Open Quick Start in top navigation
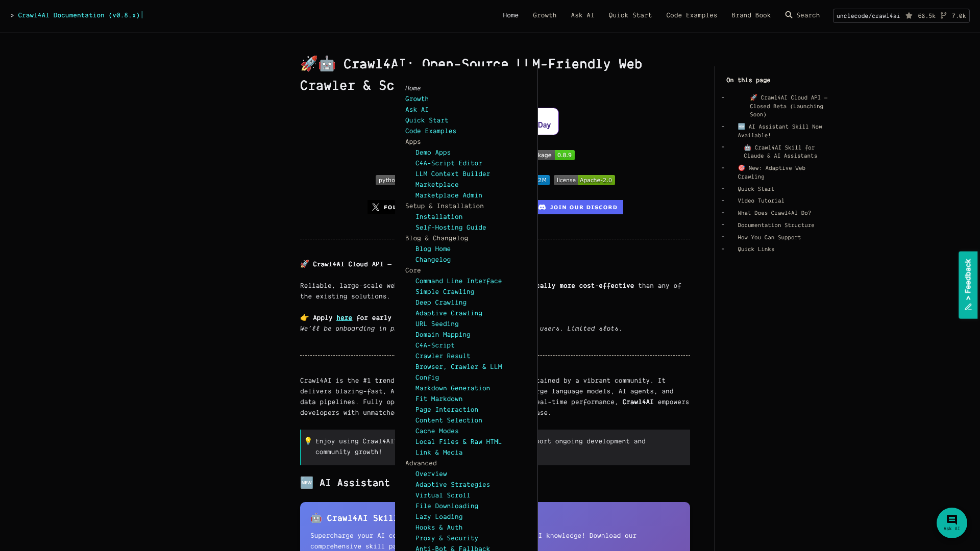980x551 pixels. click(630, 15)
